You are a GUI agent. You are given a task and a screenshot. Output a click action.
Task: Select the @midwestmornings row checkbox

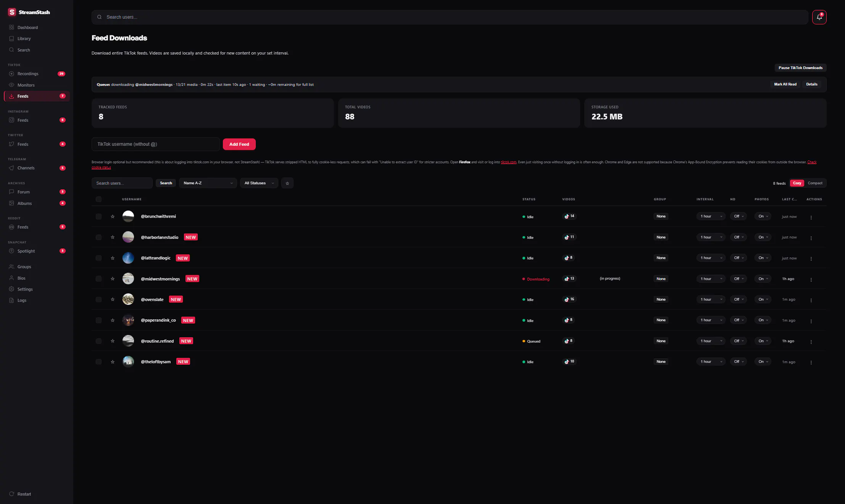coord(98,279)
